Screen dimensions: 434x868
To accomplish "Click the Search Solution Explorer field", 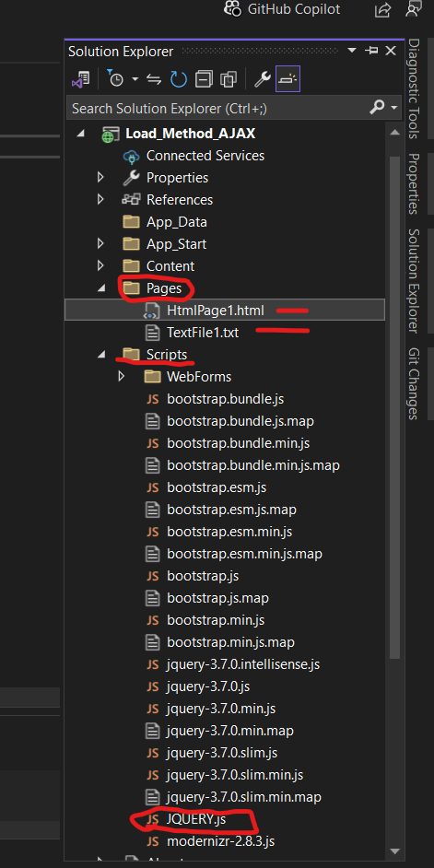I will [x=218, y=108].
